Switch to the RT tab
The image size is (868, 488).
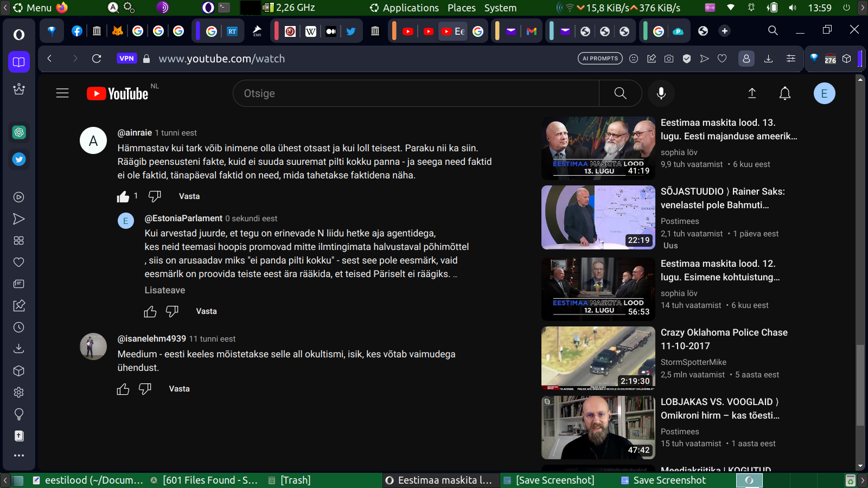coord(232,31)
